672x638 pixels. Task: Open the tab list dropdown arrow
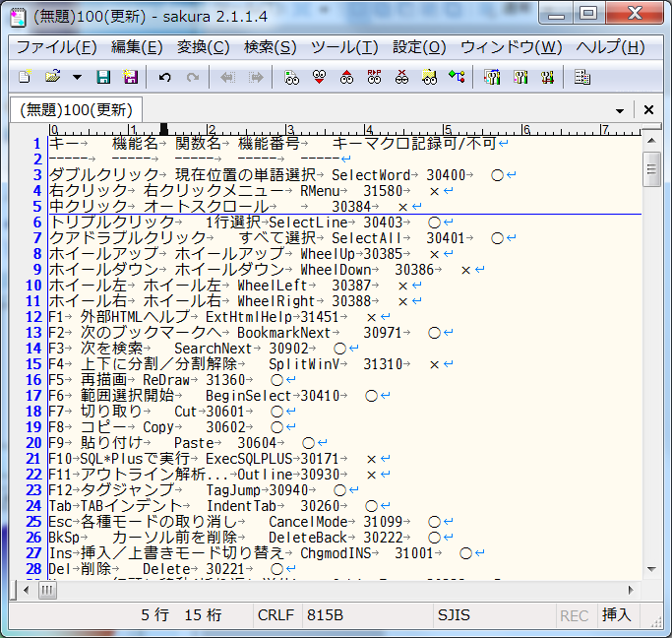(619, 111)
